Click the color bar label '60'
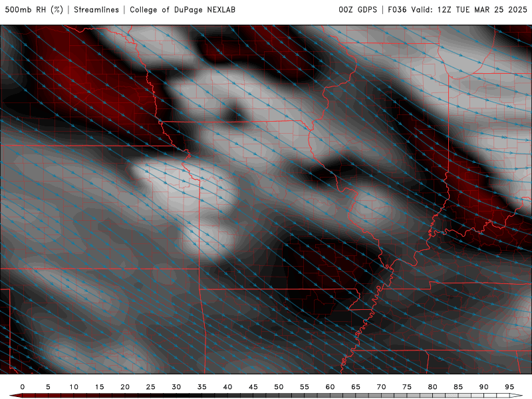The width and height of the screenshot is (532, 399). pos(330,387)
